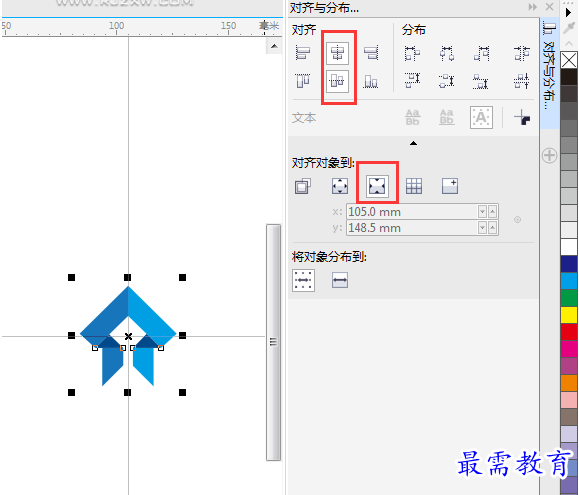This screenshot has width=579, height=495.
Task: Select text First Line Baseline option
Action: pyautogui.click(x=412, y=117)
